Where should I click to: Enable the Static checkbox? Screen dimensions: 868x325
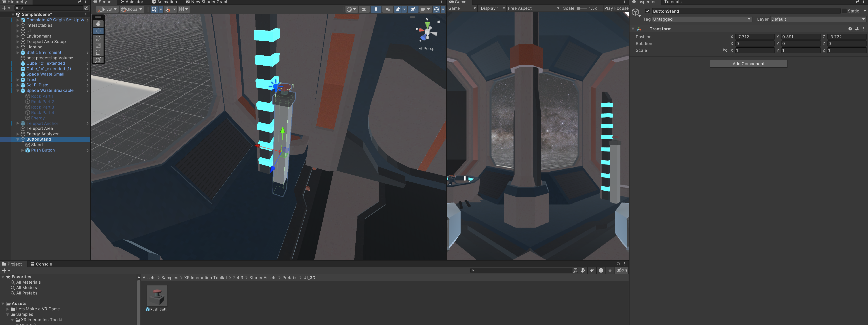(844, 11)
